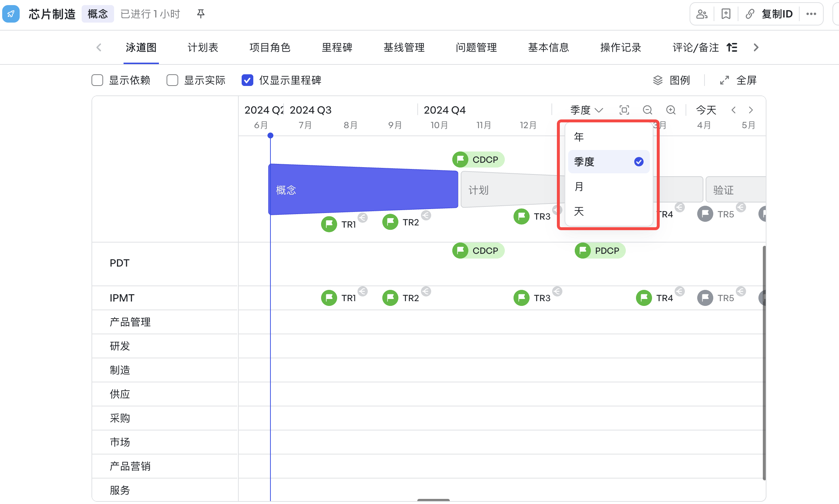Click the arrow badge on IPMT TR1
839x504 pixels.
tap(363, 291)
